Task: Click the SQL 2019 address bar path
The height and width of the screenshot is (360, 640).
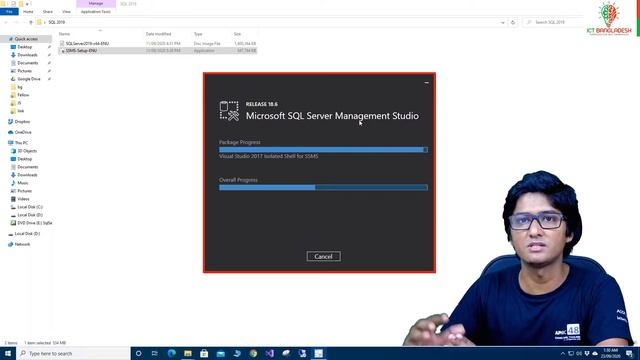Action: pyautogui.click(x=56, y=22)
